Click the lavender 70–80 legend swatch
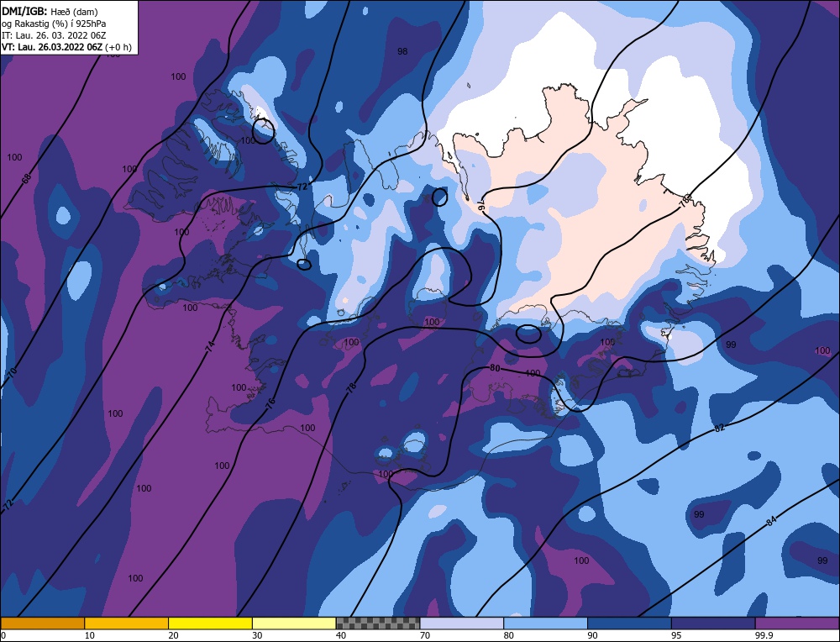Image resolution: width=840 pixels, height=642 pixels. point(462,624)
